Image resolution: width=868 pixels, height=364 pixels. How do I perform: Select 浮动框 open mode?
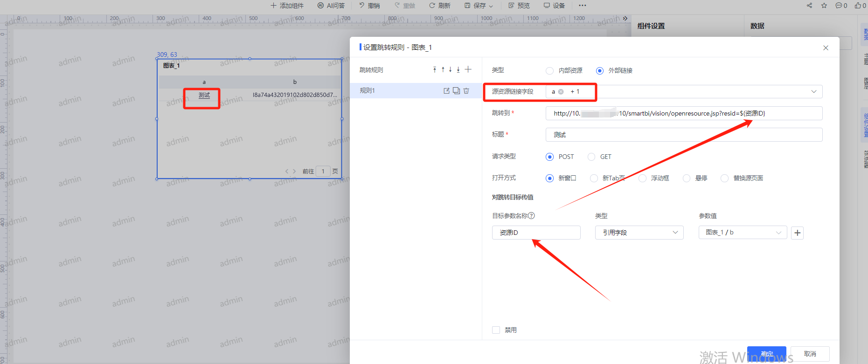643,178
